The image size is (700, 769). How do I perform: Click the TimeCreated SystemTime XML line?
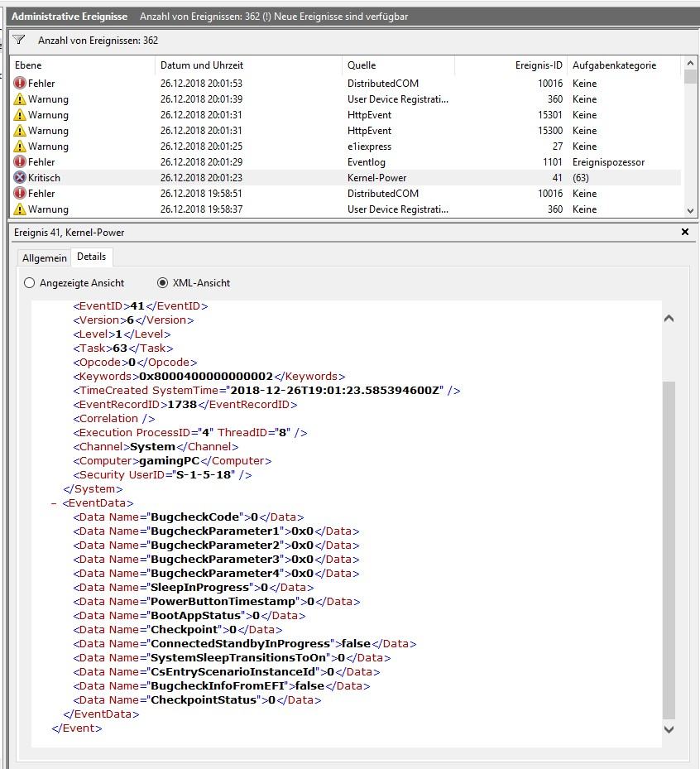[x=266, y=391]
